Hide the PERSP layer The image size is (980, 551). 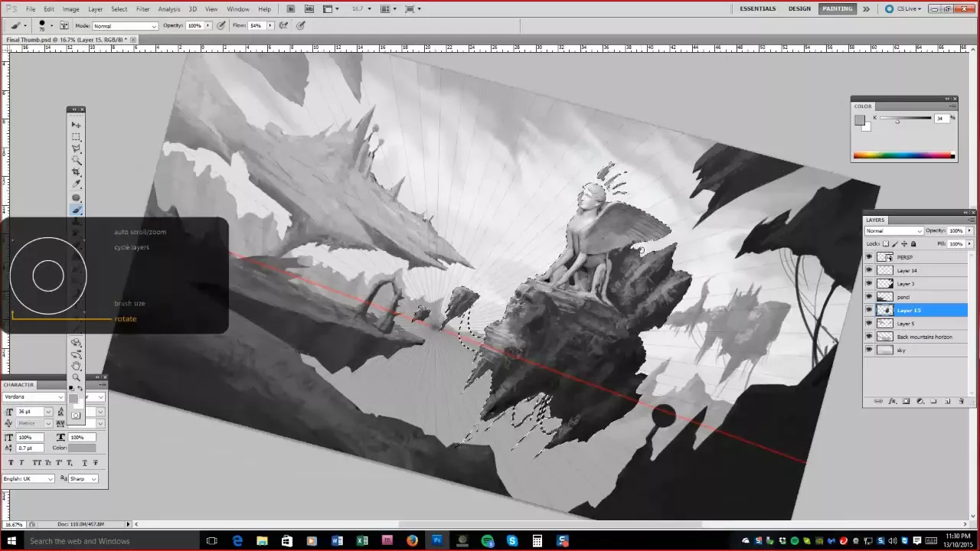pos(869,257)
